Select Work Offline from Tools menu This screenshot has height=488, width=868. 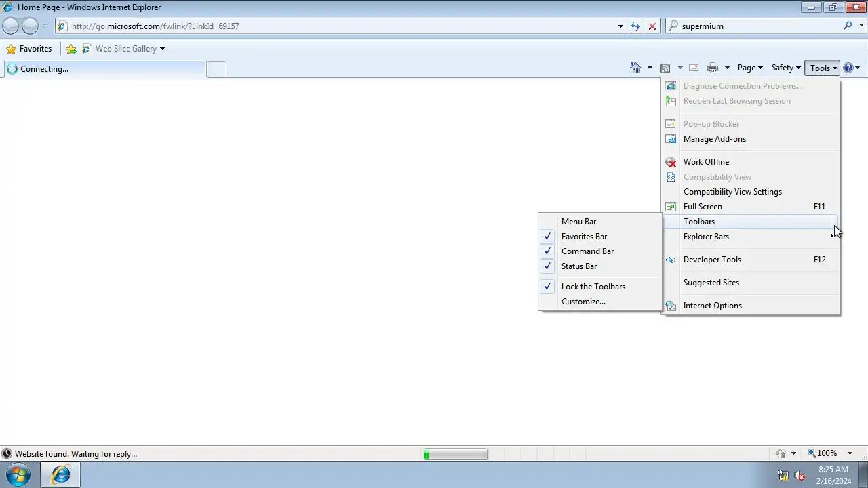tap(751, 162)
